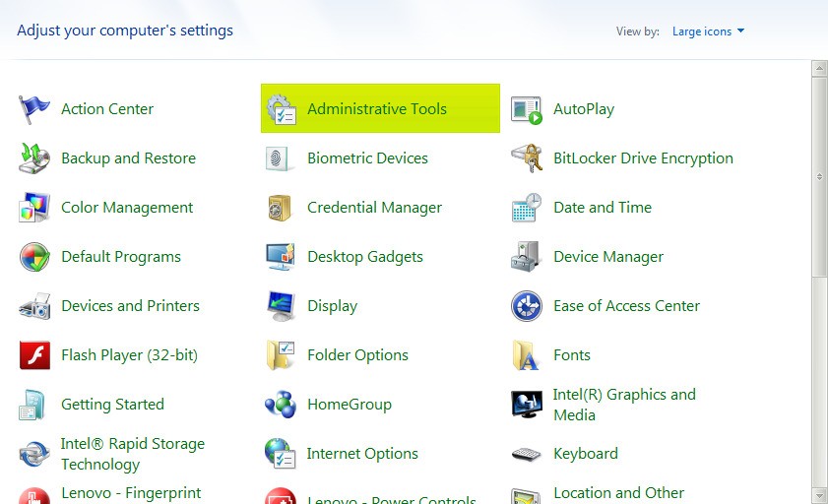Screen dimensions: 828x504
Task: Open the Folder Options link
Action: pyautogui.click(x=357, y=355)
